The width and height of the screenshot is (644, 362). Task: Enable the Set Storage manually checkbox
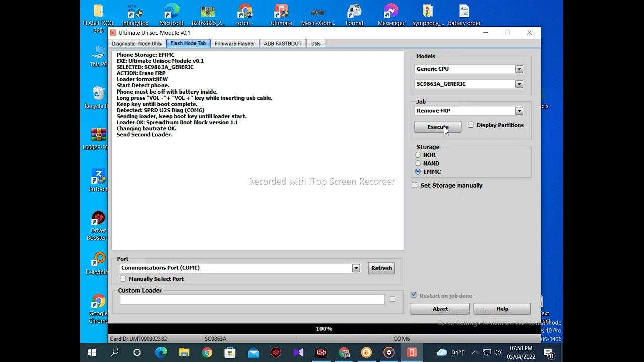coord(415,185)
